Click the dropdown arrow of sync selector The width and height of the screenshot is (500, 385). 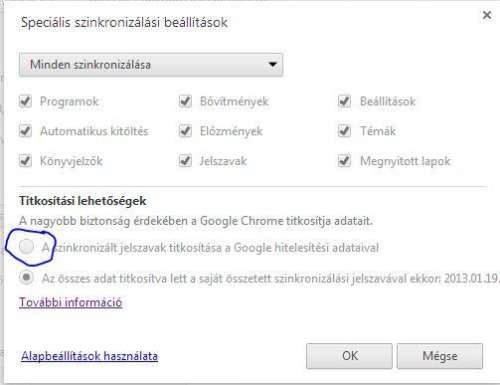273,64
